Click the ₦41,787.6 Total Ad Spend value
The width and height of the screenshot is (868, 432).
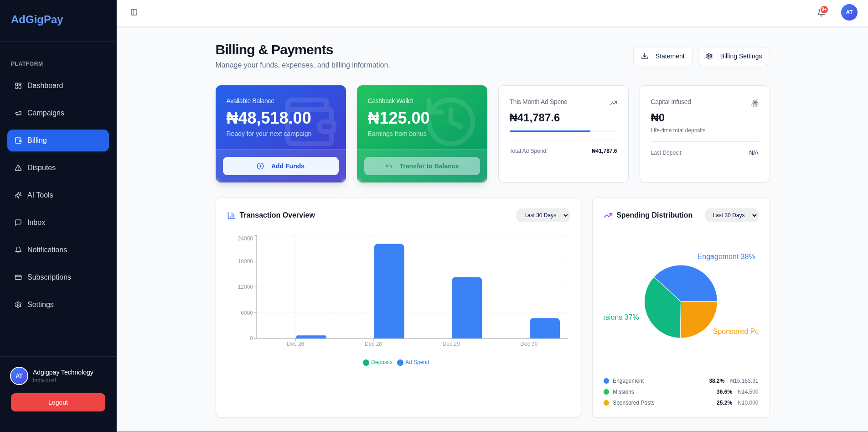[604, 151]
